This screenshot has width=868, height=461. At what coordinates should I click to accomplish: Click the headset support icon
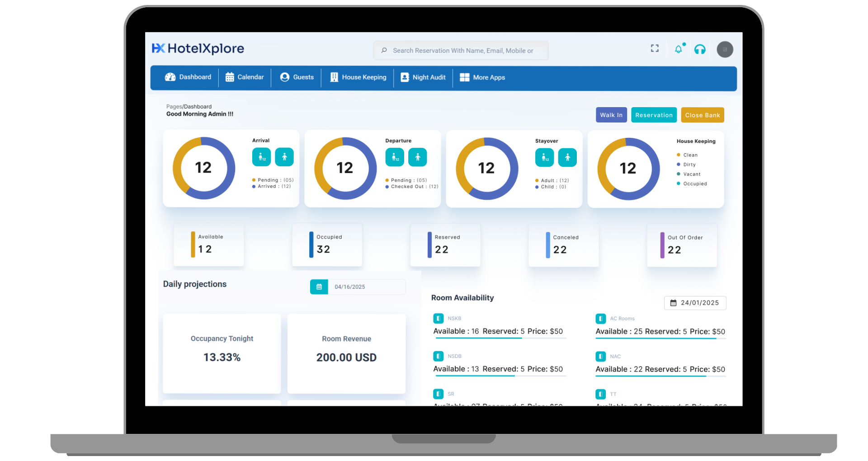(x=700, y=49)
